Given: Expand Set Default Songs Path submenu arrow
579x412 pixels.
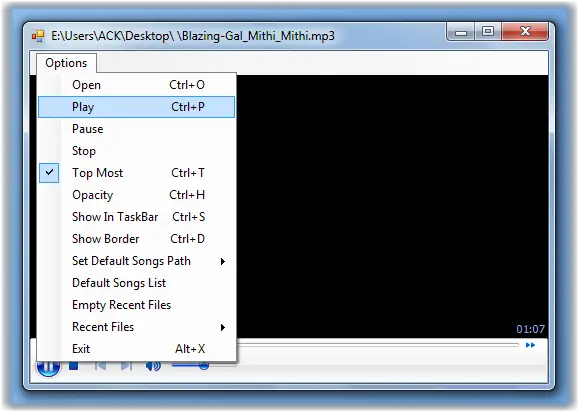Looking at the screenshot, I should click(223, 261).
